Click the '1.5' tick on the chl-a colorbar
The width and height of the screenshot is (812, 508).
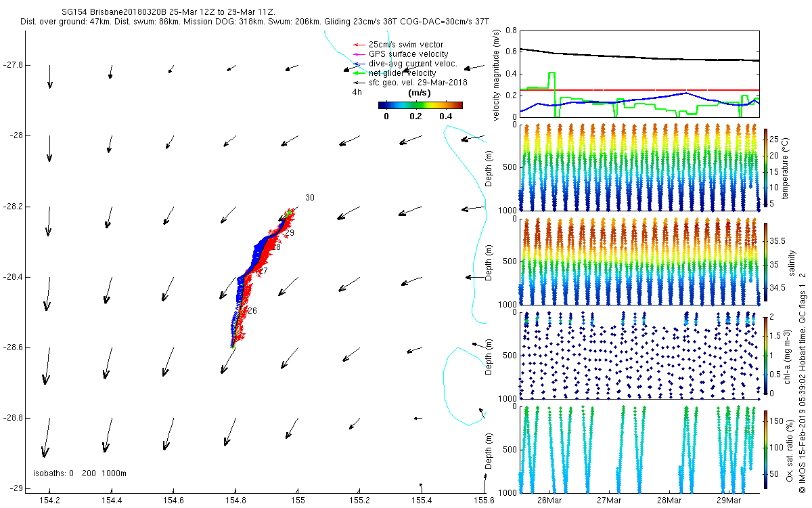click(777, 336)
